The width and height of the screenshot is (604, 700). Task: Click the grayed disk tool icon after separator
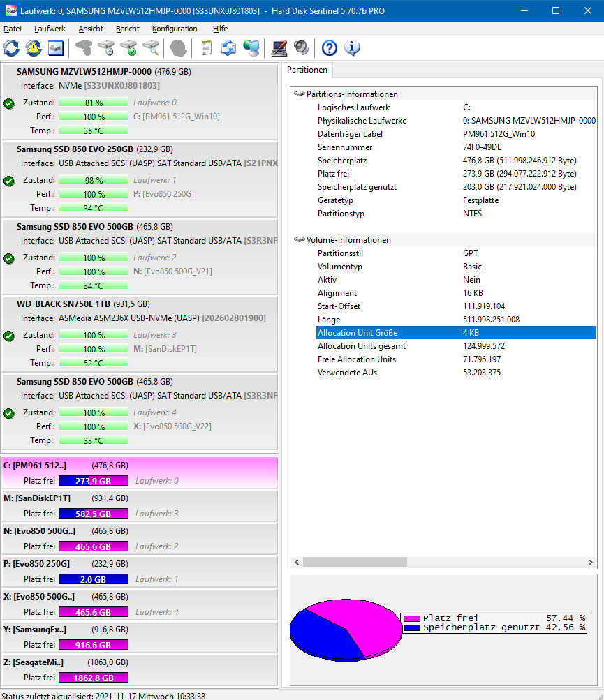[84, 47]
